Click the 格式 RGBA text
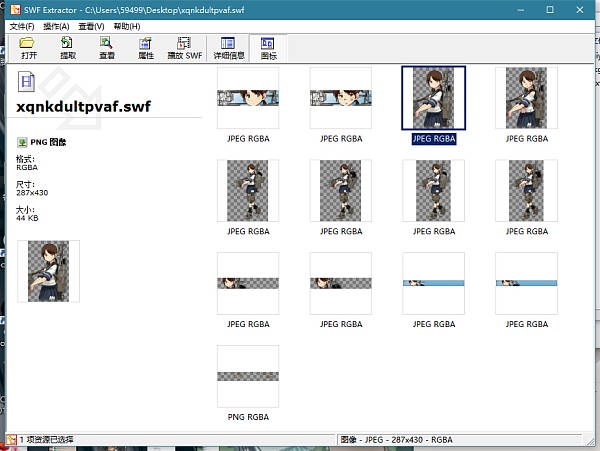The image size is (600, 451). tap(27, 163)
